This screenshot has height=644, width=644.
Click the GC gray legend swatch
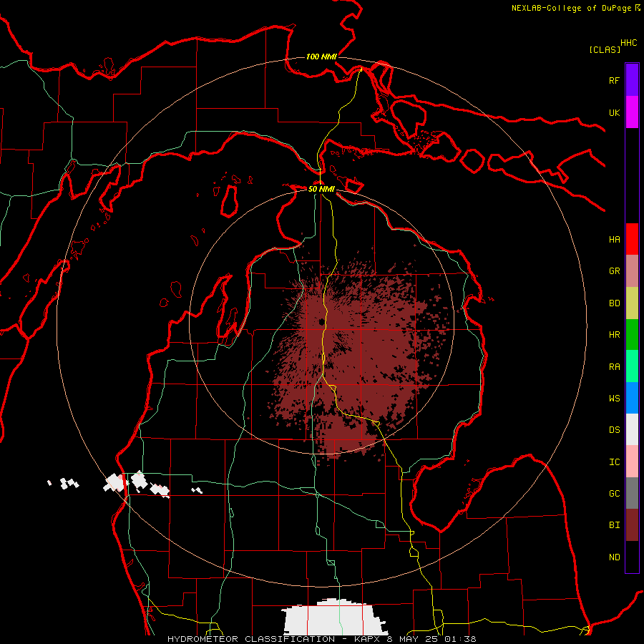(632, 493)
